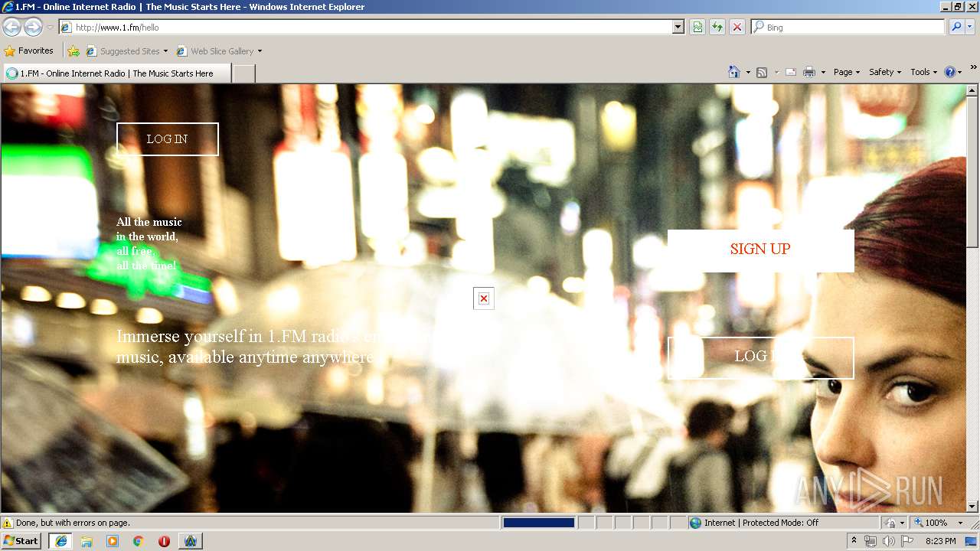This screenshot has height=551, width=980.
Task: Click inside the Bing search box
Action: 848,27
